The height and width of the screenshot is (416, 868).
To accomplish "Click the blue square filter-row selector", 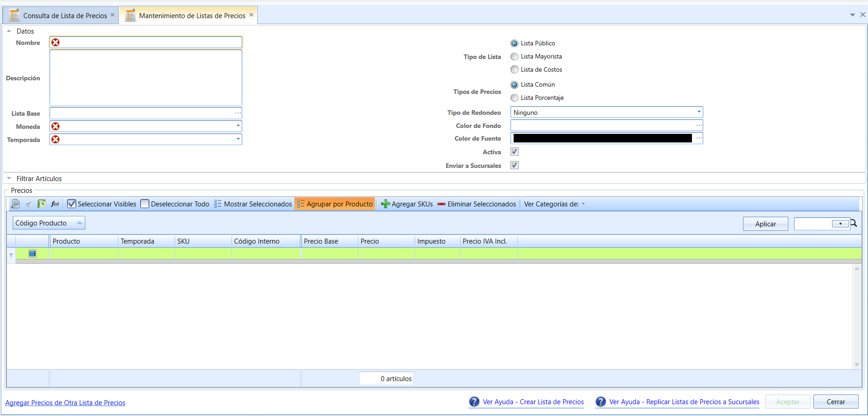I will click(x=32, y=254).
